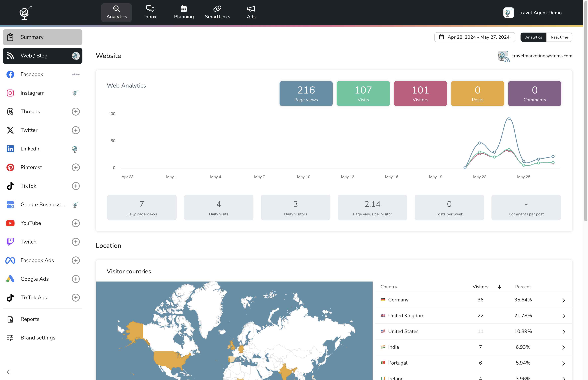Click the Page views per visitor card
The image size is (588, 380).
[x=372, y=207]
